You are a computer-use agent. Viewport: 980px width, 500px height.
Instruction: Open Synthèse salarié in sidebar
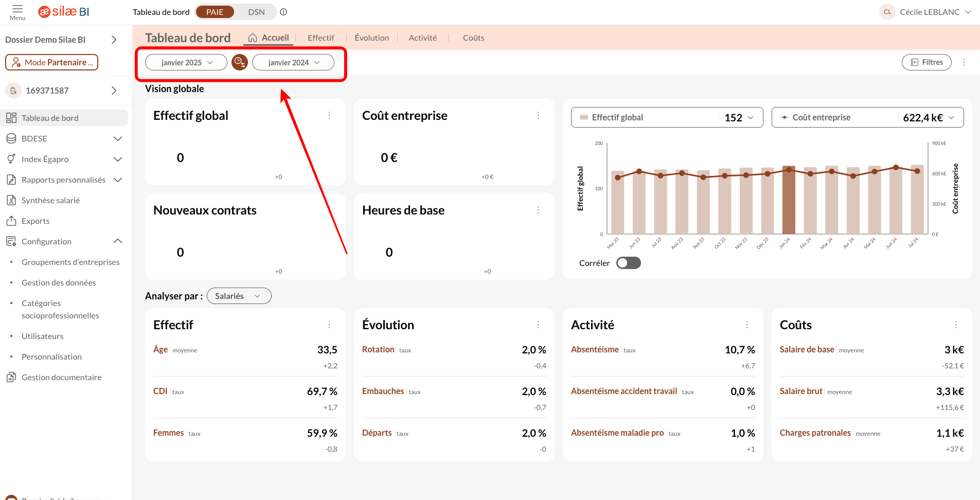pos(50,201)
